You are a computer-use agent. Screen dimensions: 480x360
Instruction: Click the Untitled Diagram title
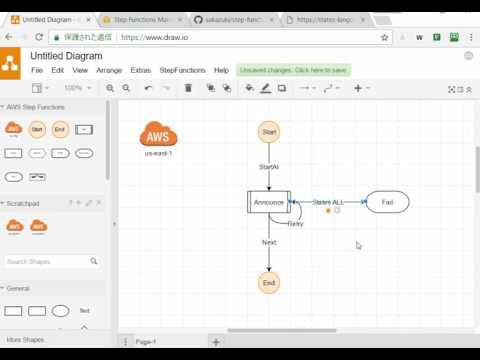[x=66, y=56]
